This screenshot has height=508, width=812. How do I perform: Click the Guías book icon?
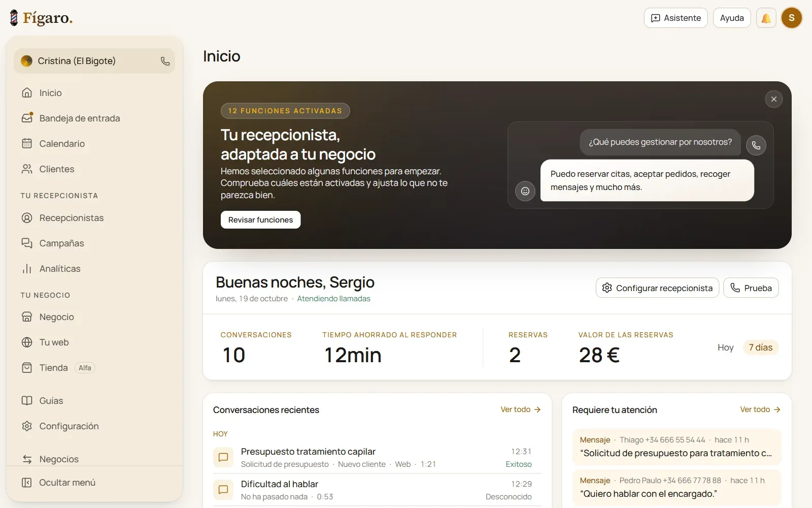tap(27, 401)
